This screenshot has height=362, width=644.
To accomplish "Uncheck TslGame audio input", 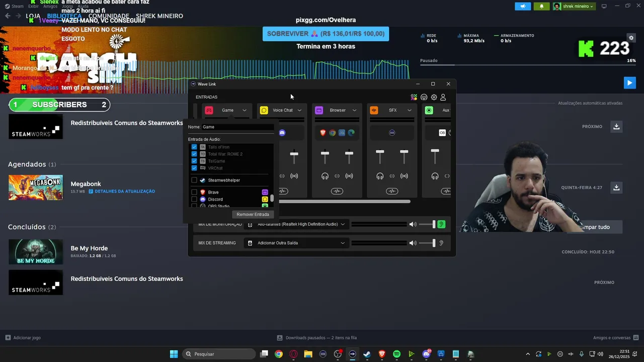I will coord(194,161).
